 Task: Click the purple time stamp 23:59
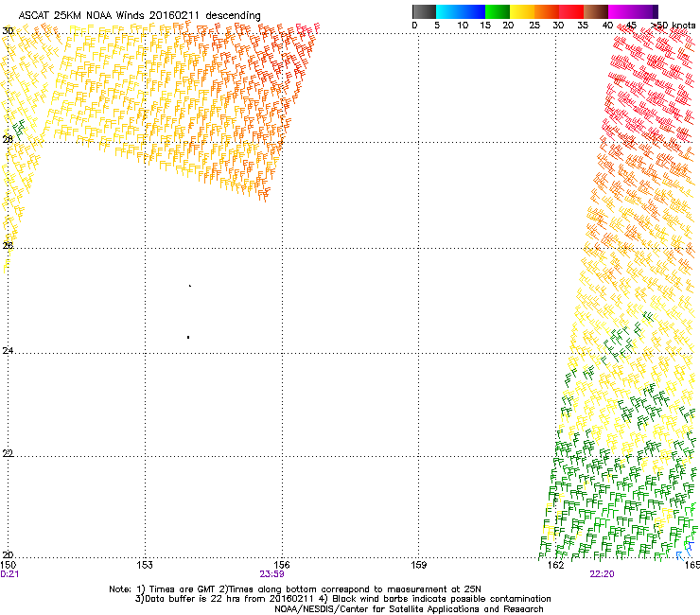click(x=271, y=574)
